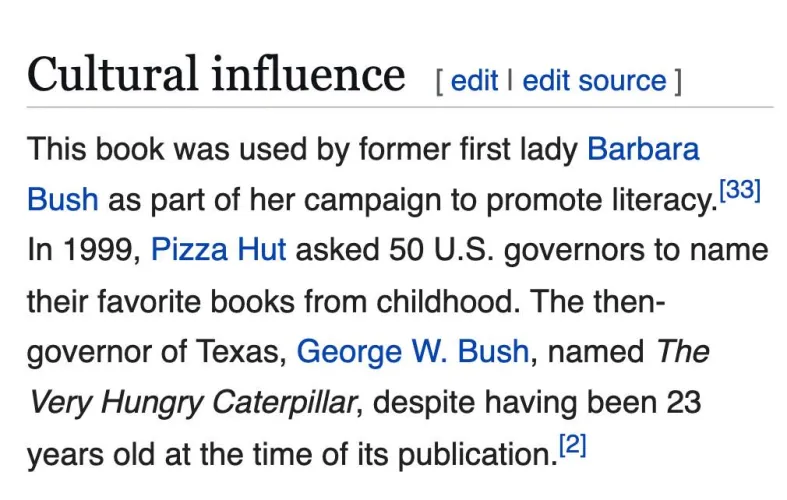
Task: Open the Barbara Bush article link
Action: 643,150
